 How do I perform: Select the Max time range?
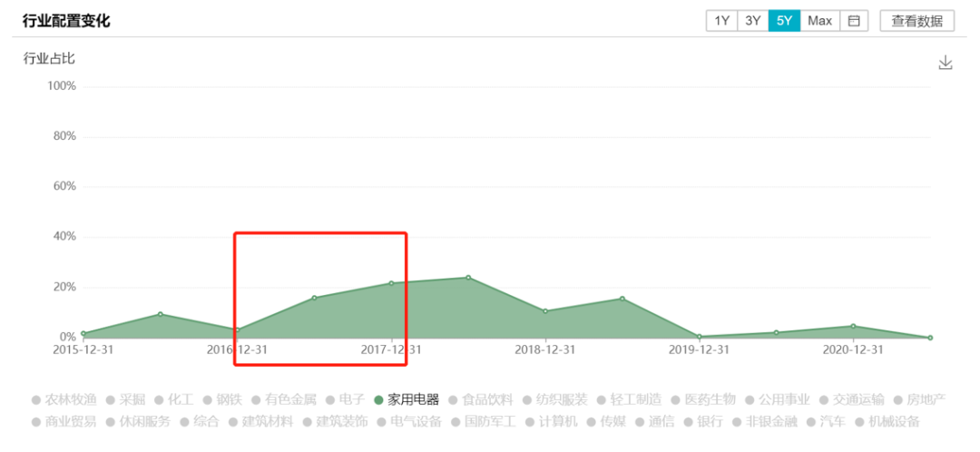pos(820,21)
